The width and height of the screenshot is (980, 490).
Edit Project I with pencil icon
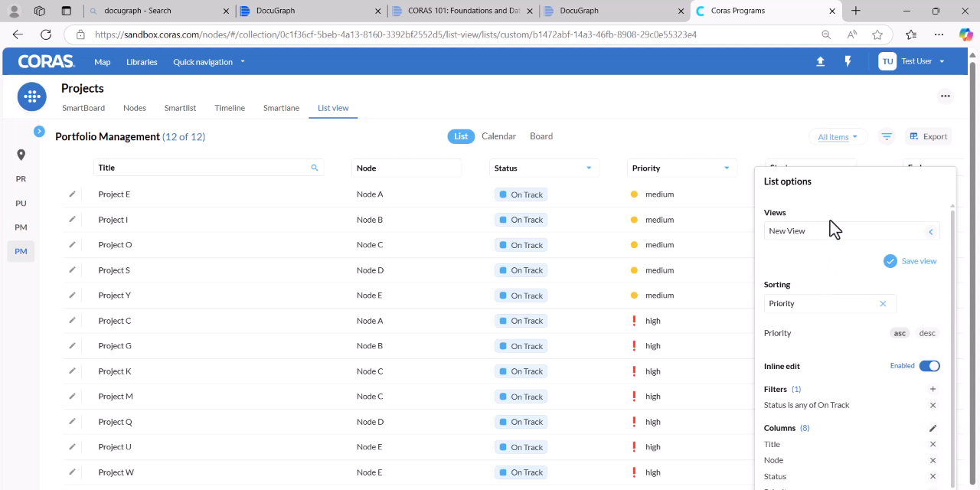click(73, 219)
